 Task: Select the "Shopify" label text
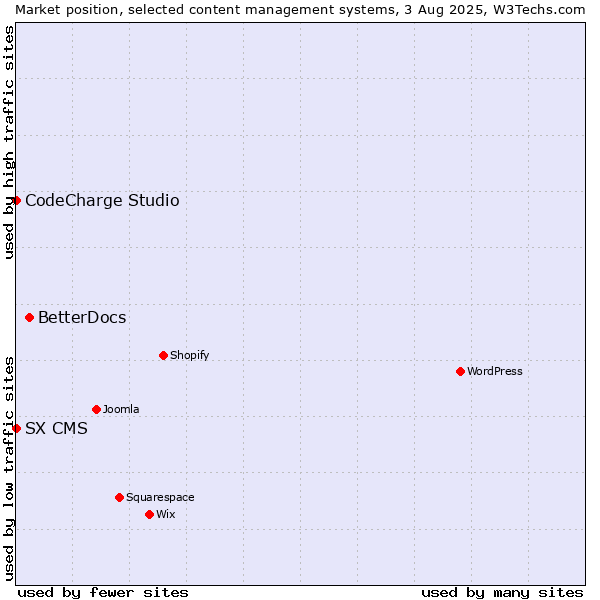(x=189, y=355)
